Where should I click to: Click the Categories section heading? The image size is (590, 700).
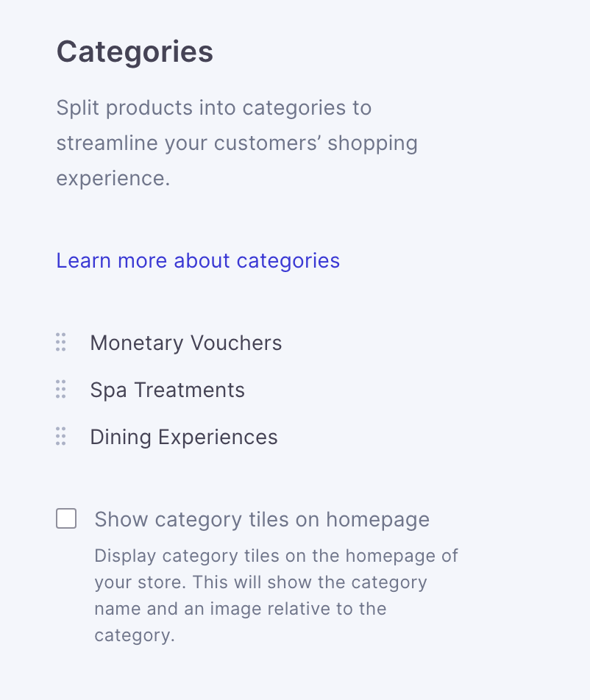[x=135, y=52]
